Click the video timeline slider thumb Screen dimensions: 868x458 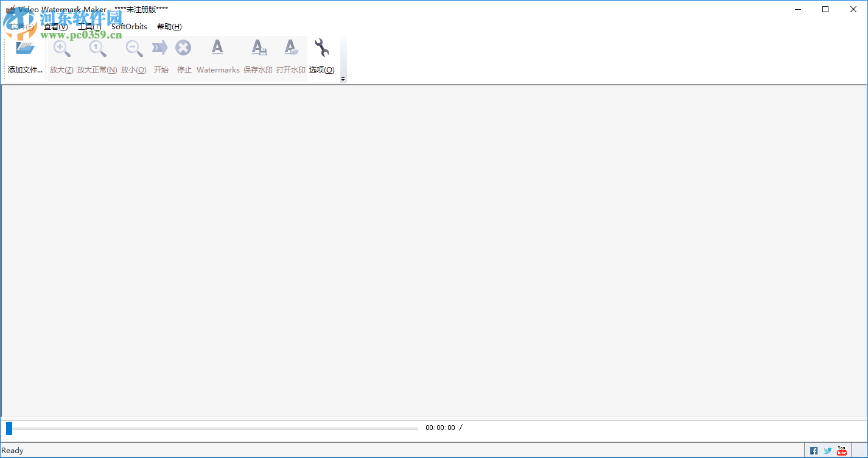point(9,428)
